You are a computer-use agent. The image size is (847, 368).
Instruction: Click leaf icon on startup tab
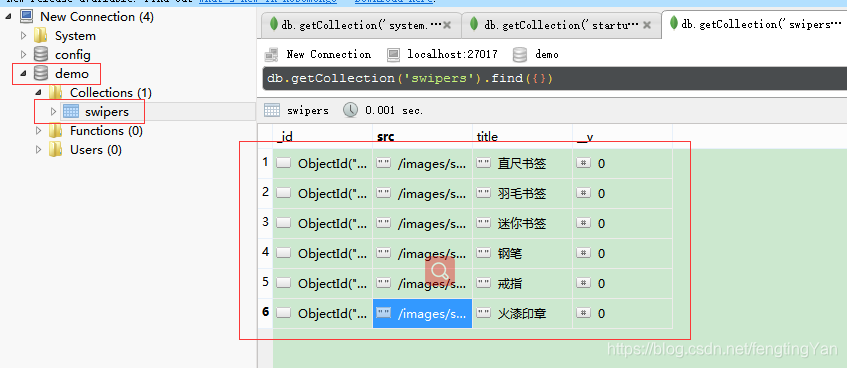pyautogui.click(x=474, y=24)
